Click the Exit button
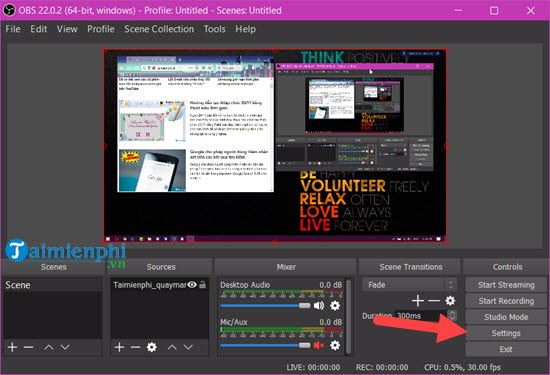 [x=506, y=349]
